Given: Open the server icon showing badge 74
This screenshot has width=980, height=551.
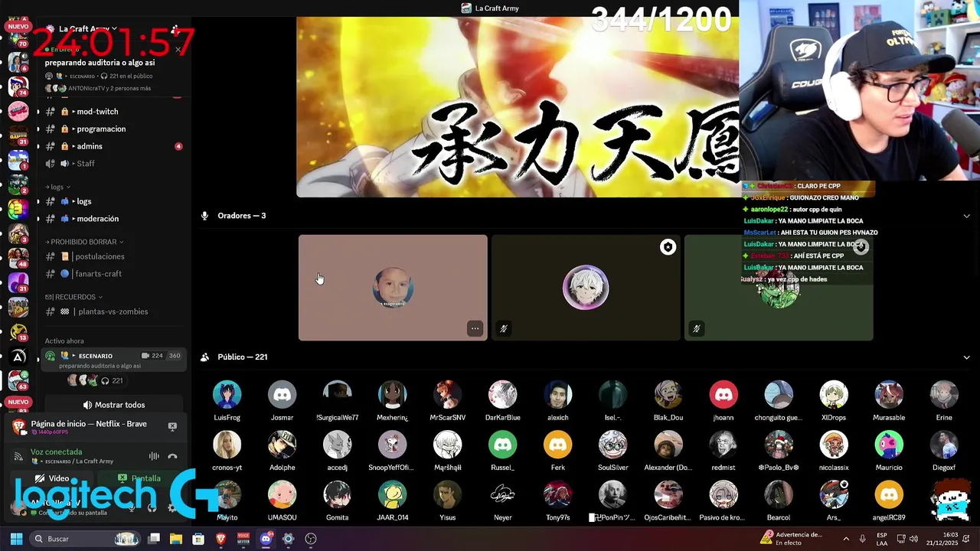Looking at the screenshot, I should click(x=18, y=86).
